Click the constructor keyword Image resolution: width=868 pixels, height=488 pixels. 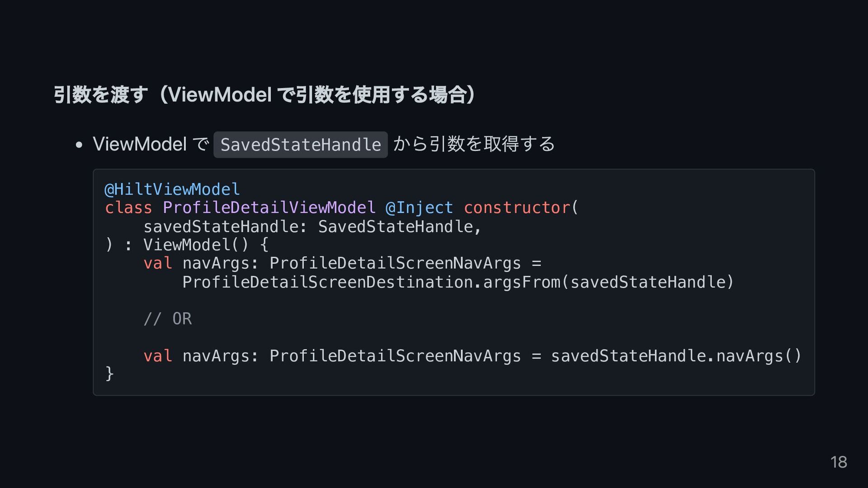[517, 207]
